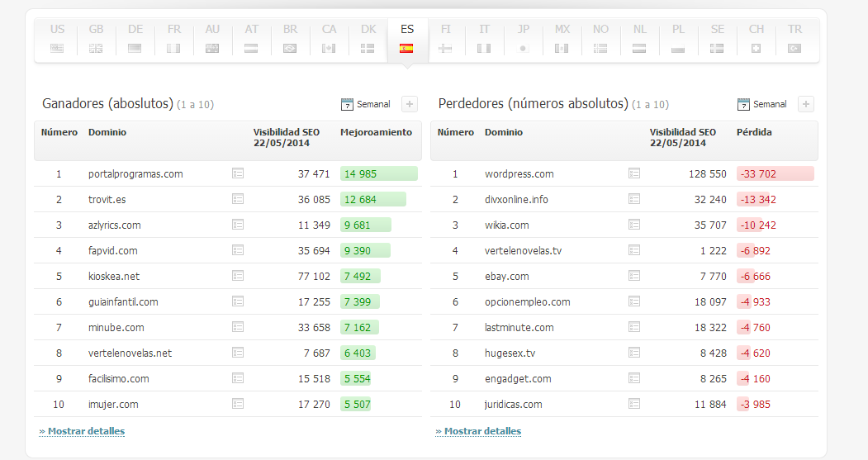868x460 pixels.
Task: Open detail icon for engadget.com row
Action: (634, 378)
